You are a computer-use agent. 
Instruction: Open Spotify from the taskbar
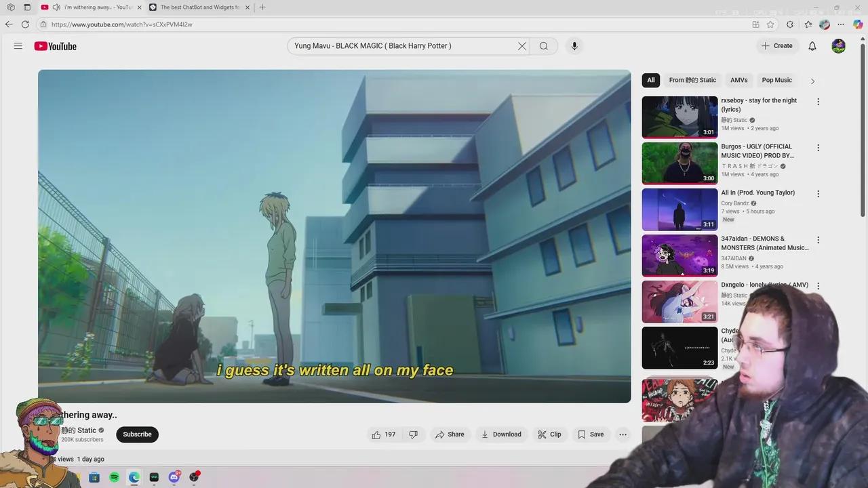coord(114,477)
